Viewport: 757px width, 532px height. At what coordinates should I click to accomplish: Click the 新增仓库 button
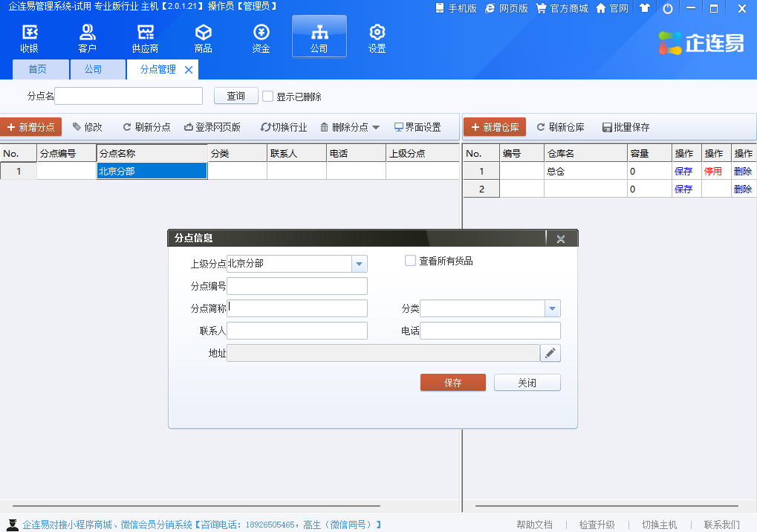click(x=495, y=127)
